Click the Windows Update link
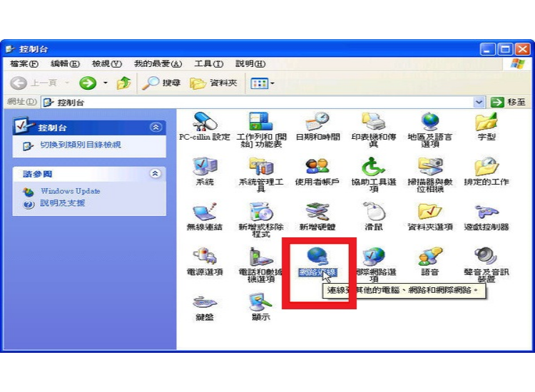 [x=70, y=191]
